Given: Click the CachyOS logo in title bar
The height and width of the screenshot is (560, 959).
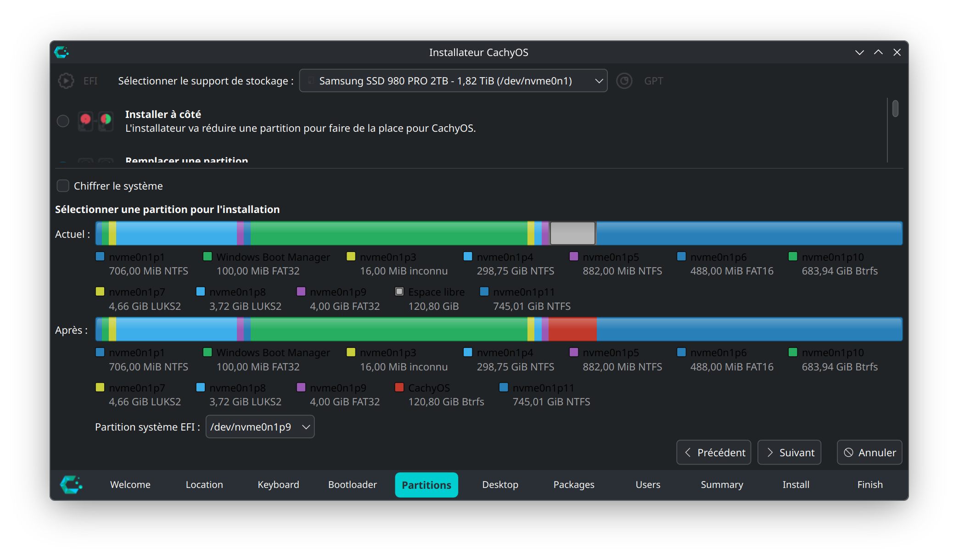Looking at the screenshot, I should coord(62,52).
